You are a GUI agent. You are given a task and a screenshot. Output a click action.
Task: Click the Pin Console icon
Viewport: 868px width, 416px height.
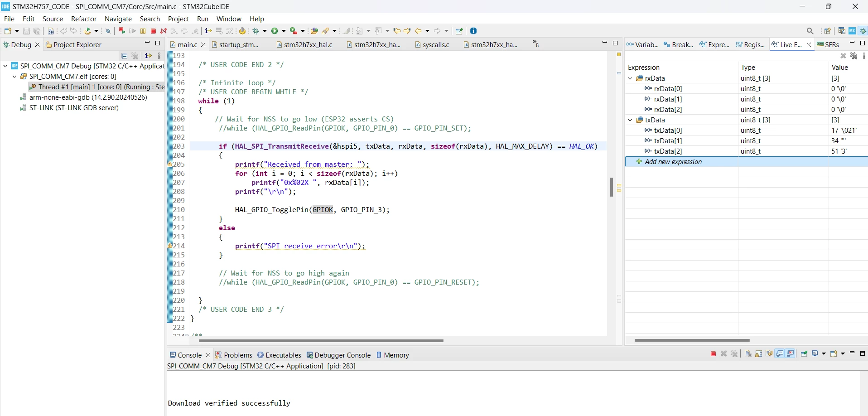click(804, 354)
